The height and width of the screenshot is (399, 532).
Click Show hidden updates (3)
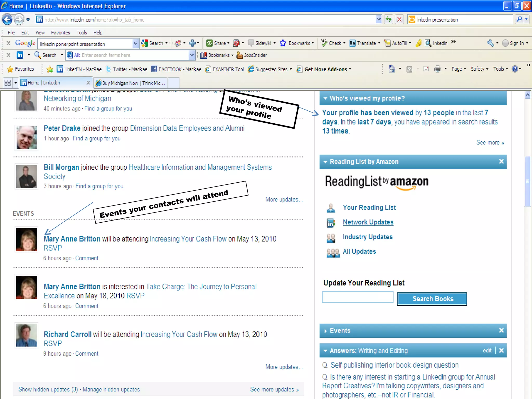[x=48, y=389]
